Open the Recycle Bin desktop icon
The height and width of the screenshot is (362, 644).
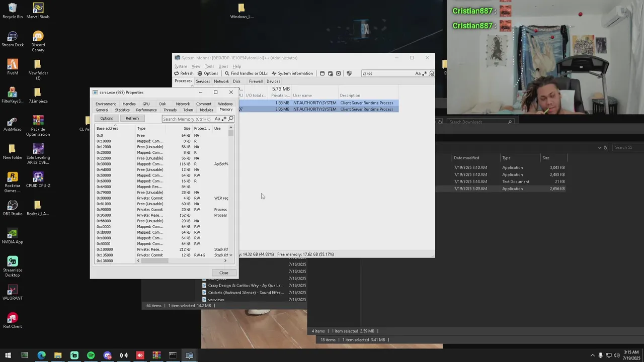pyautogui.click(x=13, y=11)
